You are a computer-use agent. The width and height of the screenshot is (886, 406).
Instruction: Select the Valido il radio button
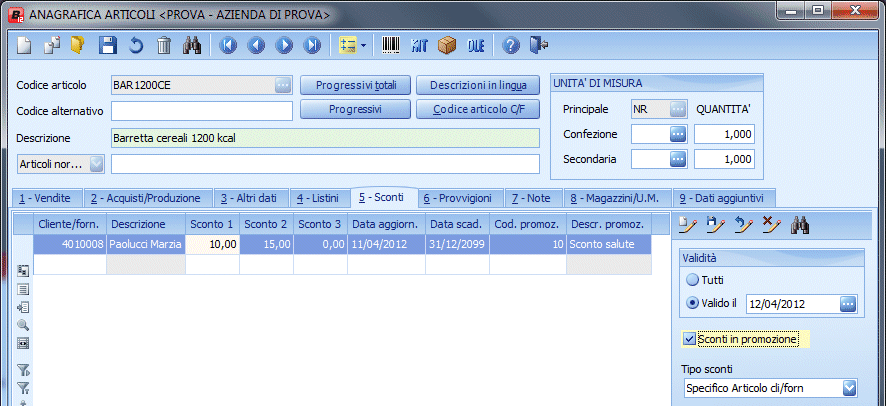(x=692, y=303)
